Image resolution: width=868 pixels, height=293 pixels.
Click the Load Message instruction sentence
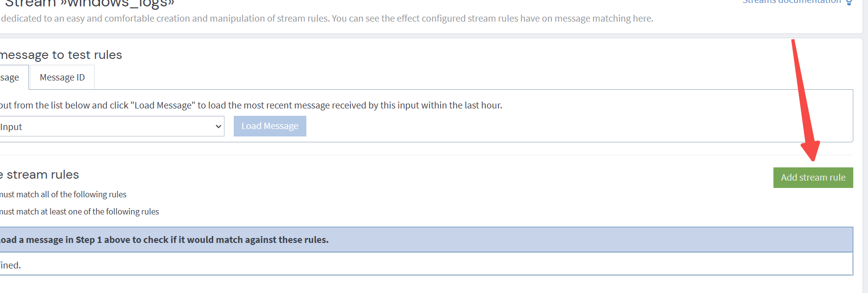[251, 105]
